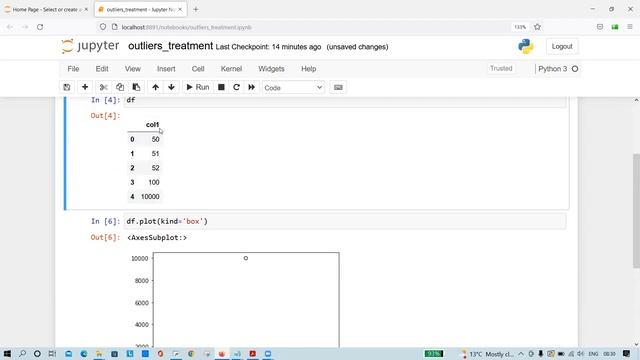The image size is (640, 360).
Task: Click the df.plot(kind='box') code cell
Action: [345, 221]
